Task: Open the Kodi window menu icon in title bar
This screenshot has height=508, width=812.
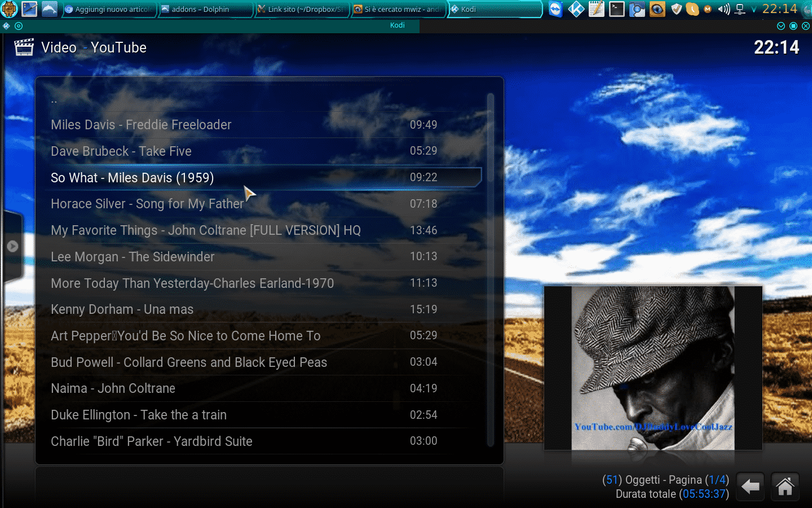Action: point(6,26)
